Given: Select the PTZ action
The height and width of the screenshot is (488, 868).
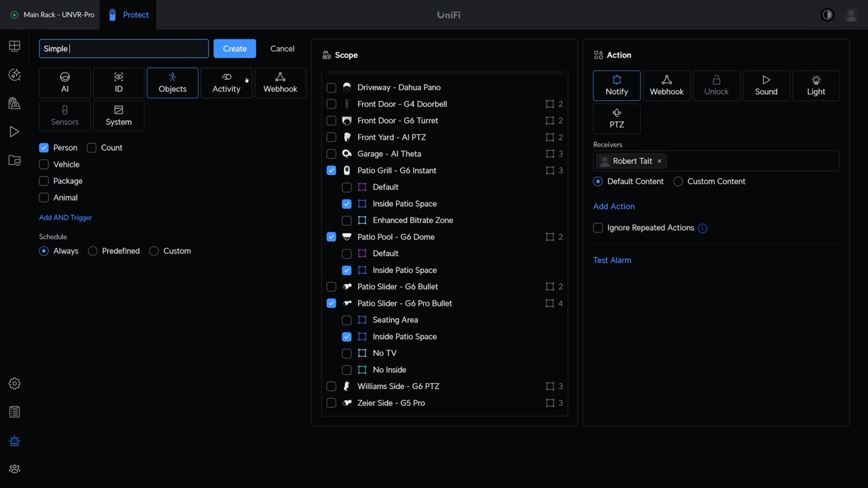Looking at the screenshot, I should pos(616,119).
